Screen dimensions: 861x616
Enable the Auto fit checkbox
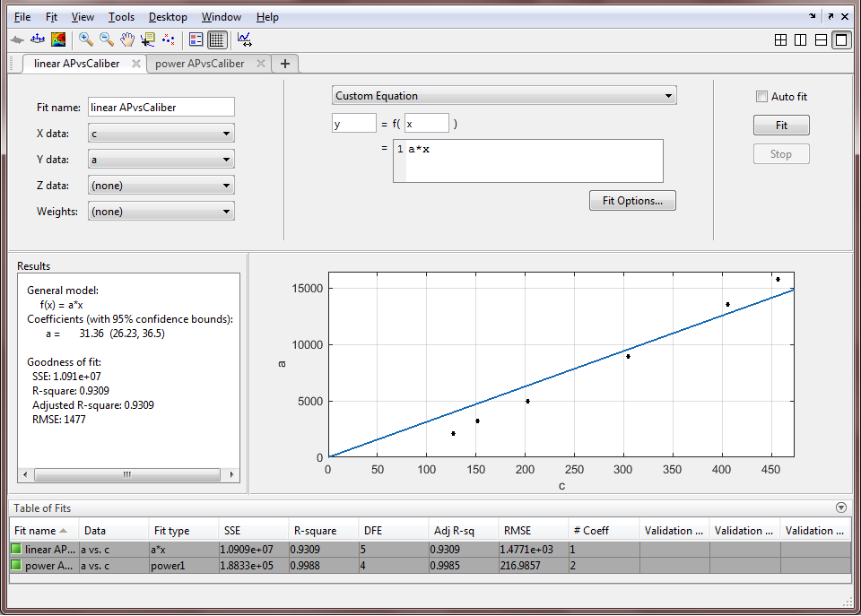point(761,97)
